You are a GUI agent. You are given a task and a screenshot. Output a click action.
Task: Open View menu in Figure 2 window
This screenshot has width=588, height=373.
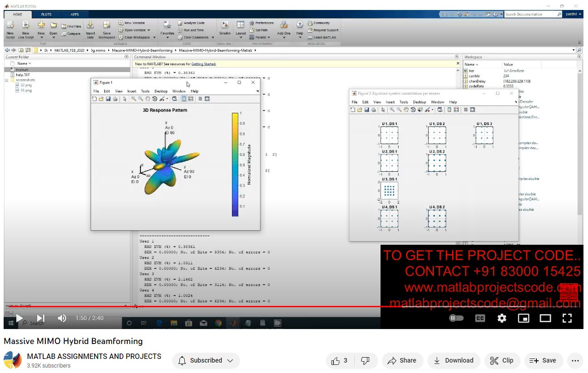click(377, 102)
